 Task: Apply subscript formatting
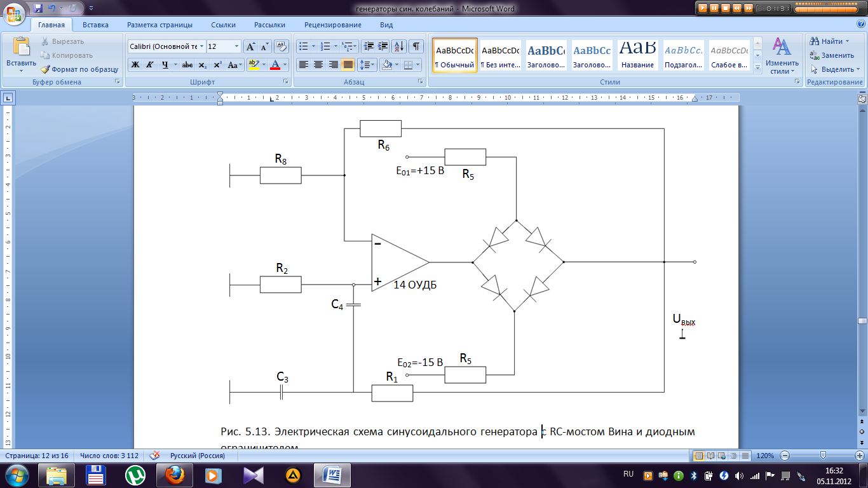pos(202,65)
